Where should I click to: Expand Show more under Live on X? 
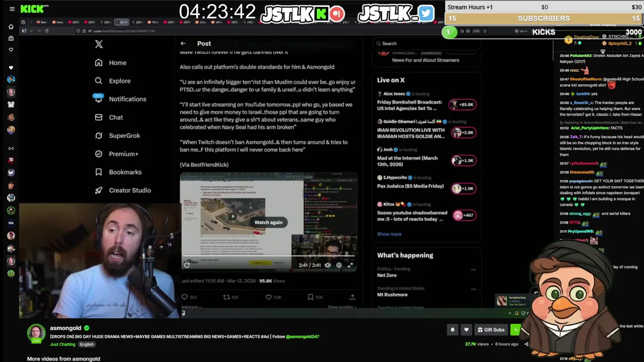coord(389,234)
